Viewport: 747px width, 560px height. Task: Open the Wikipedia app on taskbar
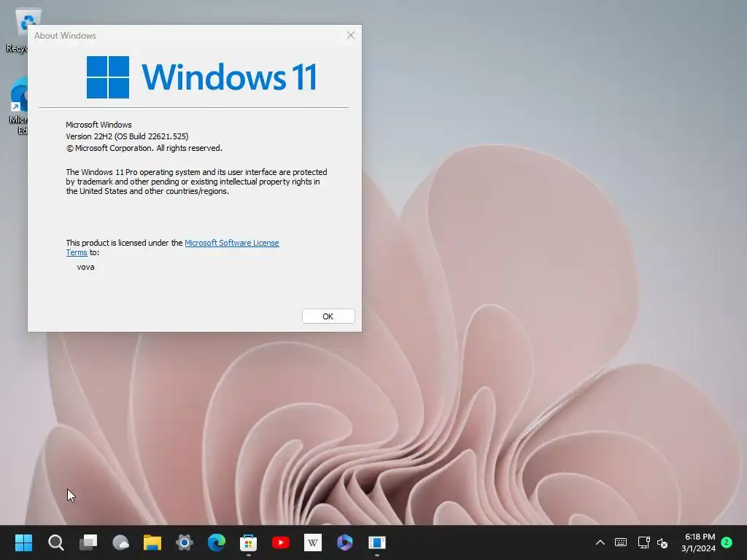[312, 542]
